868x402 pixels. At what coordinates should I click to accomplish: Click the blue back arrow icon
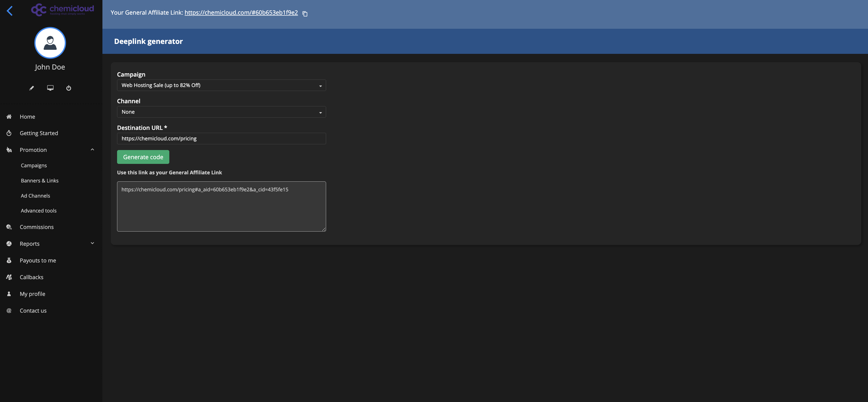(10, 11)
